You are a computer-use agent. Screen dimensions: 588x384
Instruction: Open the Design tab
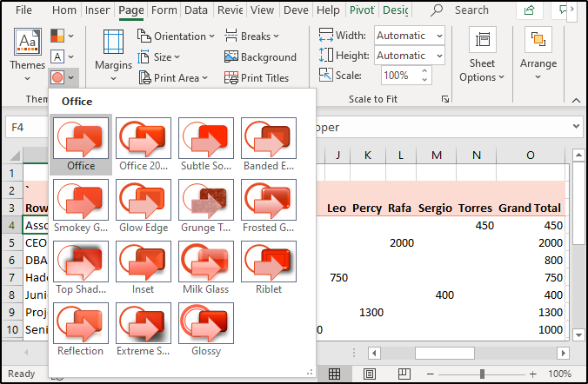pos(396,10)
